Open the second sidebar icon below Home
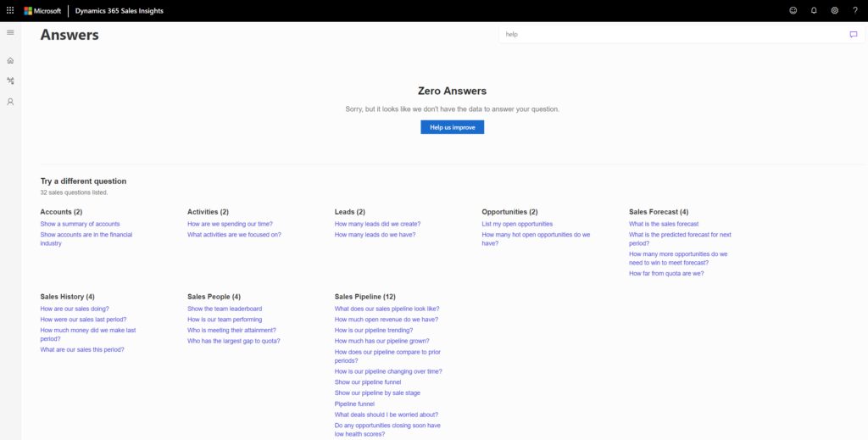This screenshot has height=440, width=868. point(10,81)
